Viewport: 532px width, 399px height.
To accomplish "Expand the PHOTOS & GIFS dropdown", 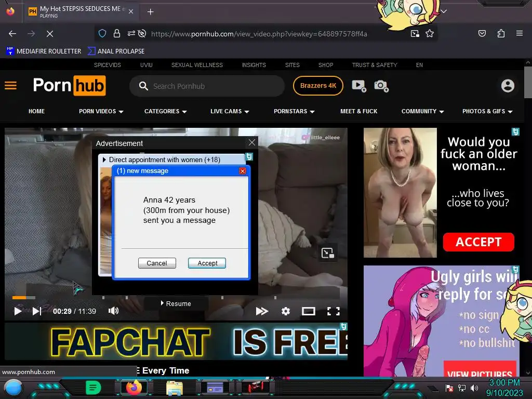I will coord(487,111).
